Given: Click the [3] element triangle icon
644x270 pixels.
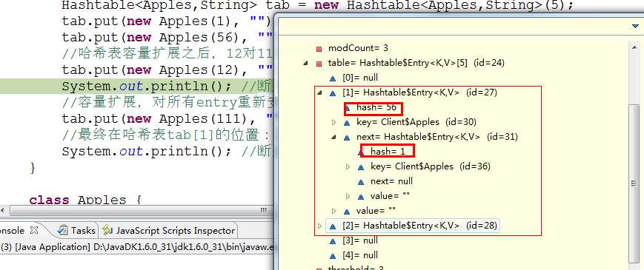Looking at the screenshot, I should [x=333, y=240].
